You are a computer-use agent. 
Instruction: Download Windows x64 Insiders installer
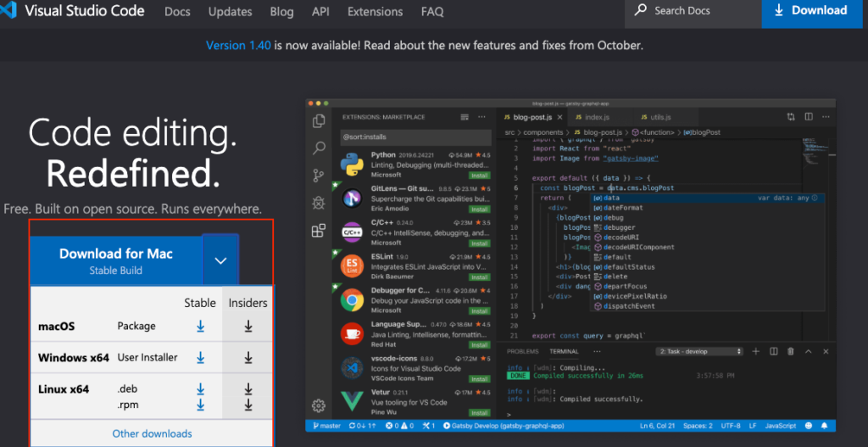click(x=248, y=358)
